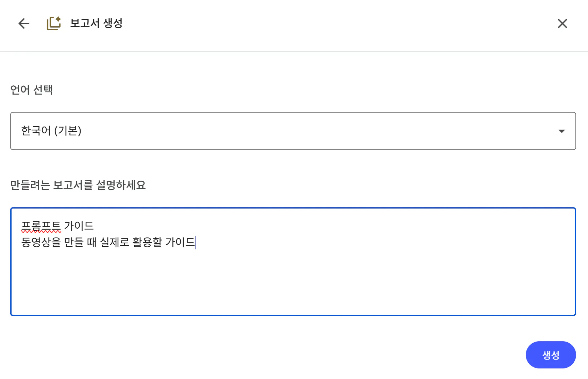Click the language dropdown caret arrow

[561, 131]
